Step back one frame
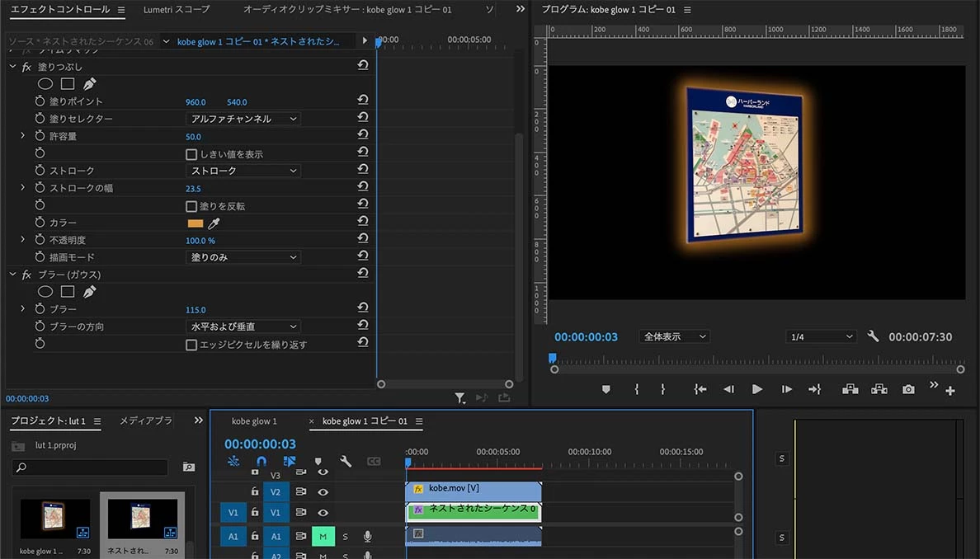980x559 pixels. tap(728, 389)
